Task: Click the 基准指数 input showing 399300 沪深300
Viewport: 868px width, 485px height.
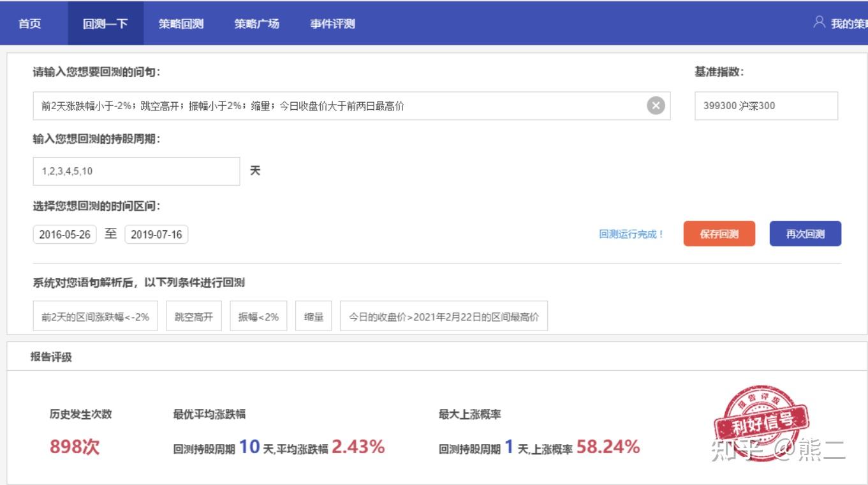Action: point(764,106)
